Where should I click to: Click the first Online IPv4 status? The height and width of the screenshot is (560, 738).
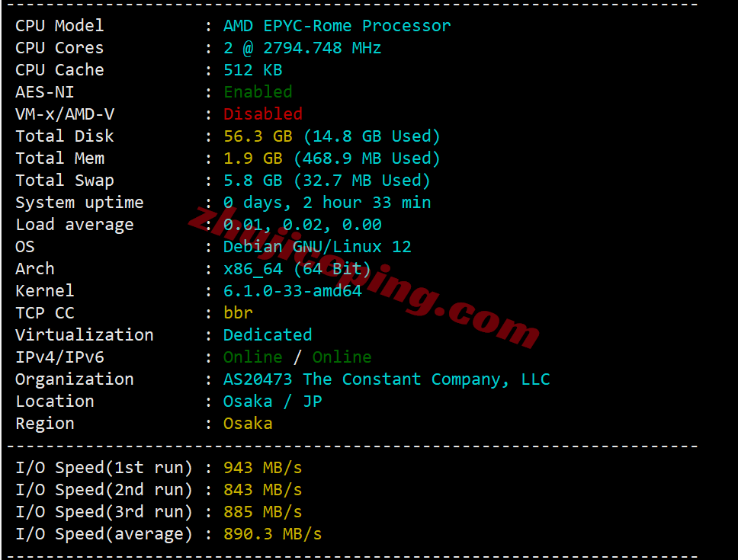tap(253, 357)
